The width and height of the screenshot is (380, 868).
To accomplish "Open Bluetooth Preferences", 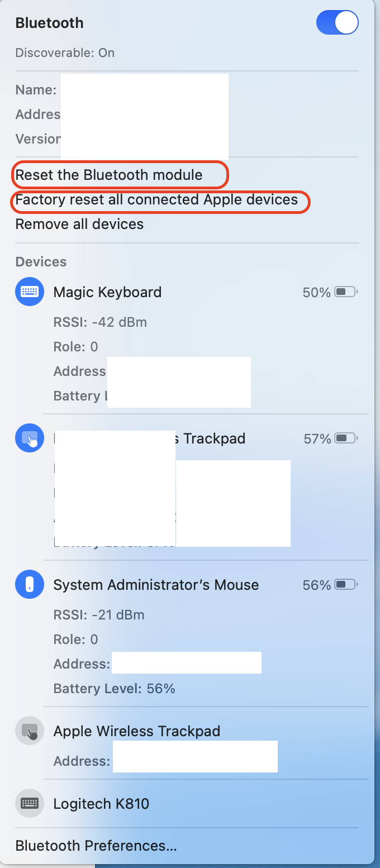I will (96, 846).
